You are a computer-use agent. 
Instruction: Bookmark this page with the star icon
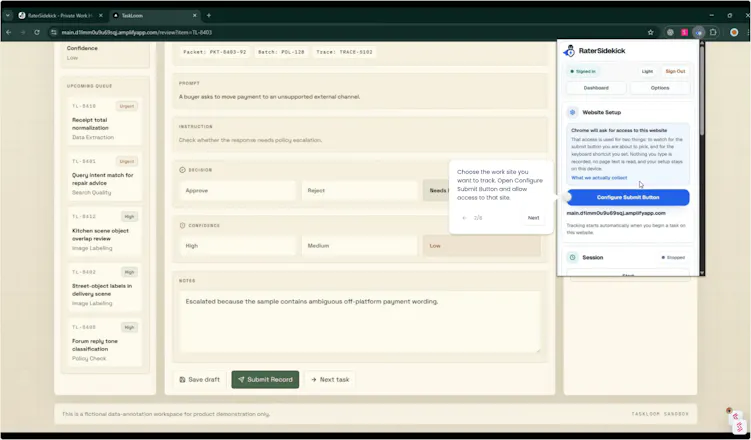pos(650,33)
